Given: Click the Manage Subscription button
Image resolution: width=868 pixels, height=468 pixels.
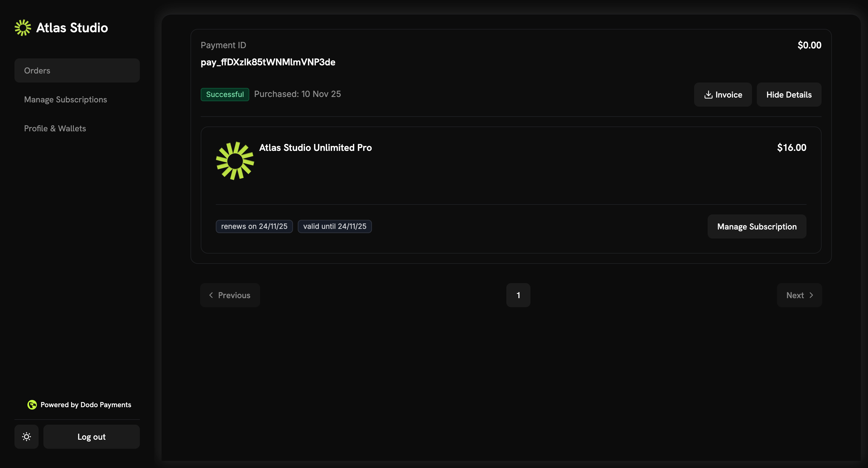Looking at the screenshot, I should [x=757, y=226].
